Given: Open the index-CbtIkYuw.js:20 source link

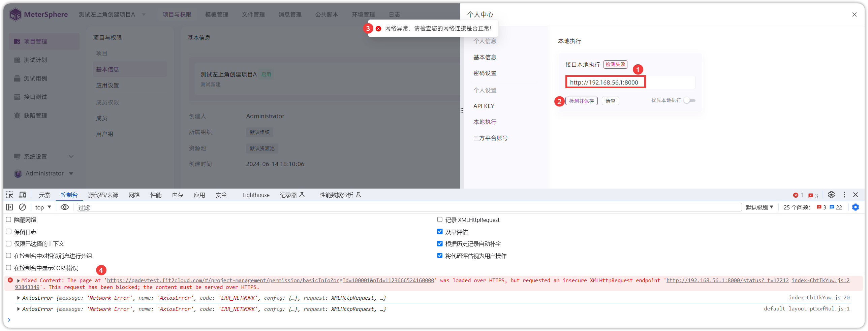Looking at the screenshot, I should coord(819,298).
